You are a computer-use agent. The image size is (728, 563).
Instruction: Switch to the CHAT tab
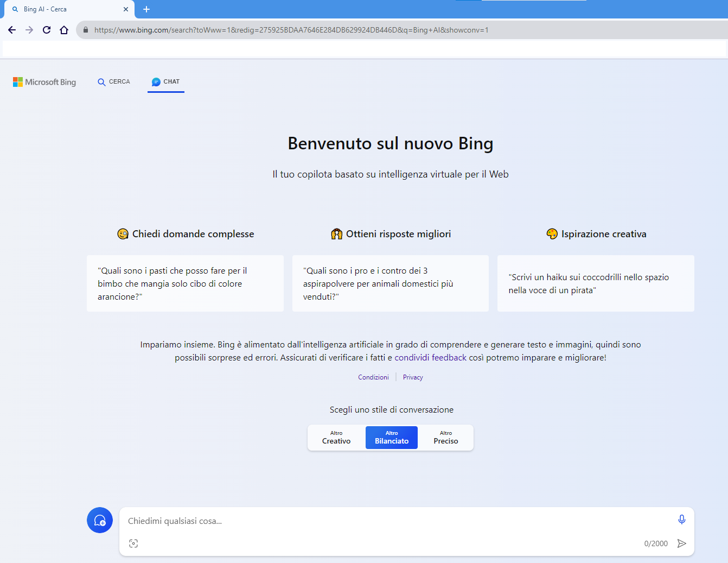coord(166,82)
